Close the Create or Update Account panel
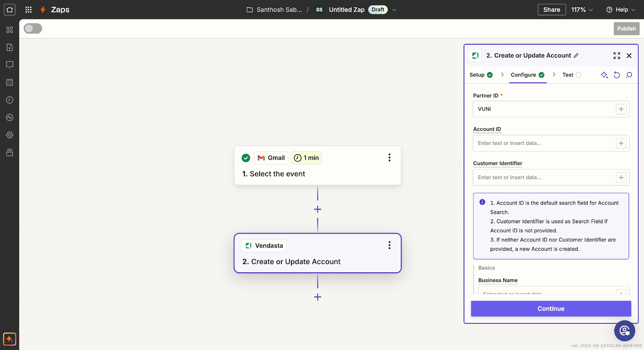Image resolution: width=644 pixels, height=350 pixels. (629, 56)
